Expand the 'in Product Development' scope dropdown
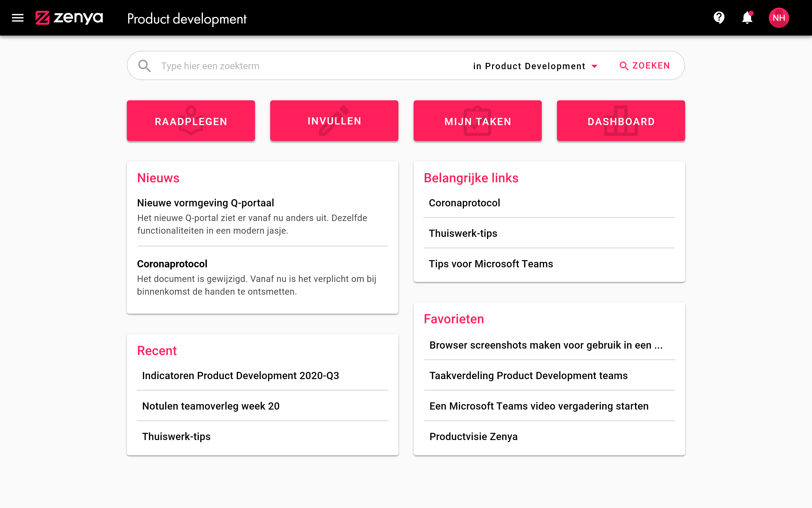812x508 pixels. (x=535, y=66)
